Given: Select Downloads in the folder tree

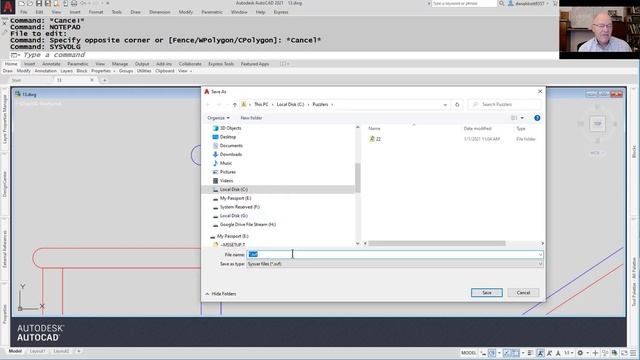Looking at the screenshot, I should pyautogui.click(x=231, y=154).
